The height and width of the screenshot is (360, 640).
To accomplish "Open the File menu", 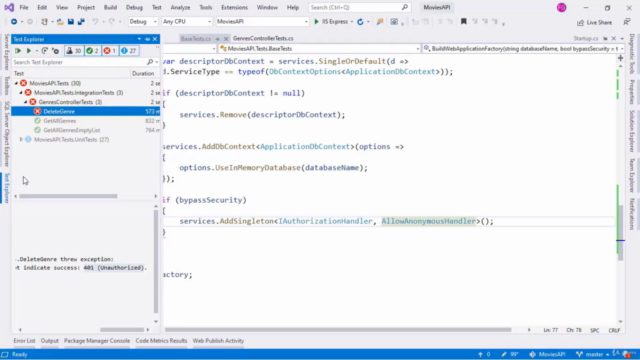I will (x=24, y=7).
